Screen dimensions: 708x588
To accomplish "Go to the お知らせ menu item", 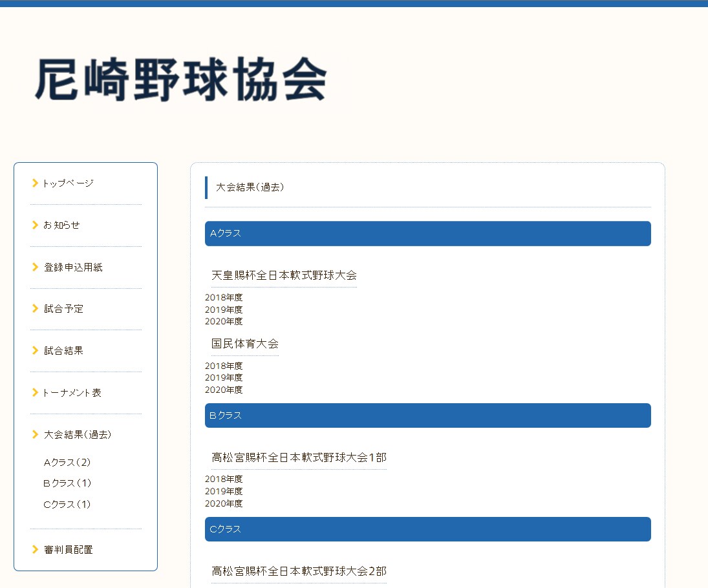I will [x=61, y=225].
